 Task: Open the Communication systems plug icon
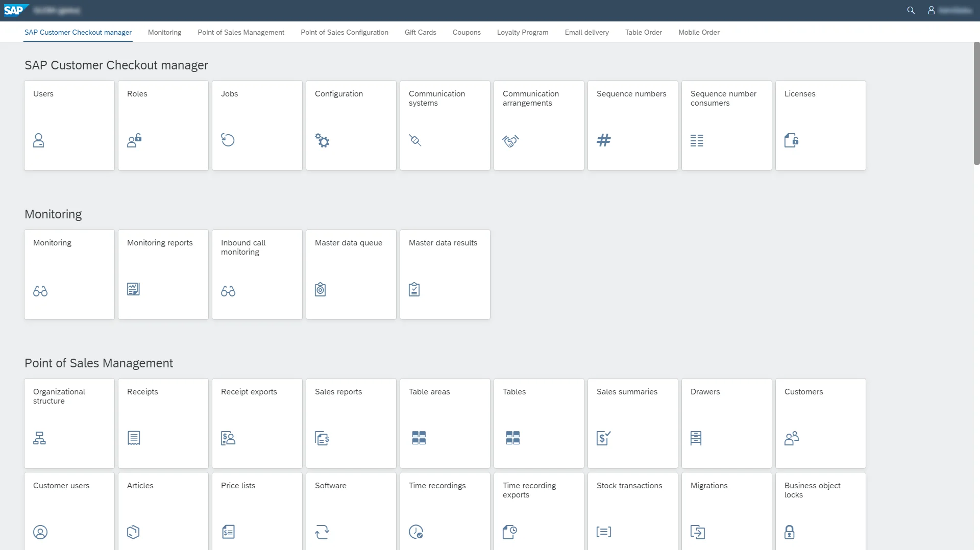[x=415, y=140]
